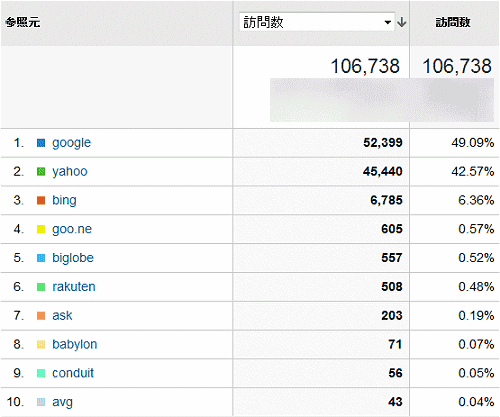Click the yellow goo.ne color swatch
The height and width of the screenshot is (417, 500).
(41, 229)
